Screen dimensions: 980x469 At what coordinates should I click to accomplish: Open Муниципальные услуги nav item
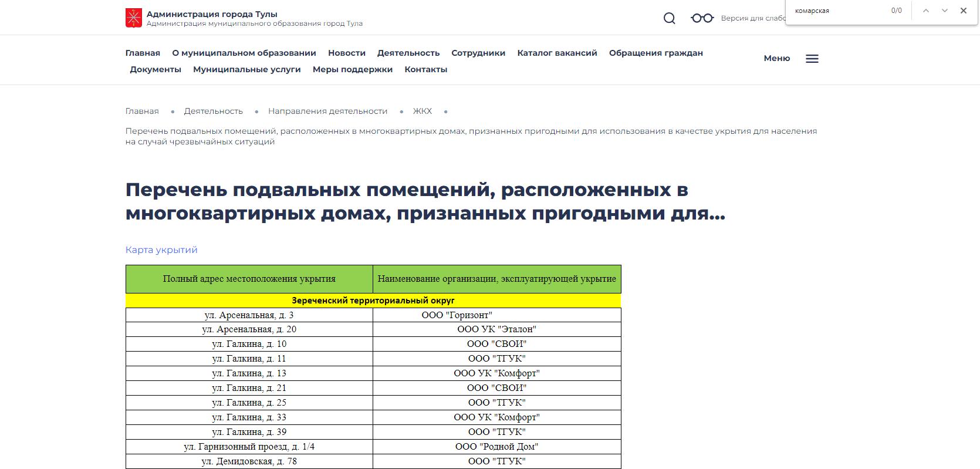[247, 69]
